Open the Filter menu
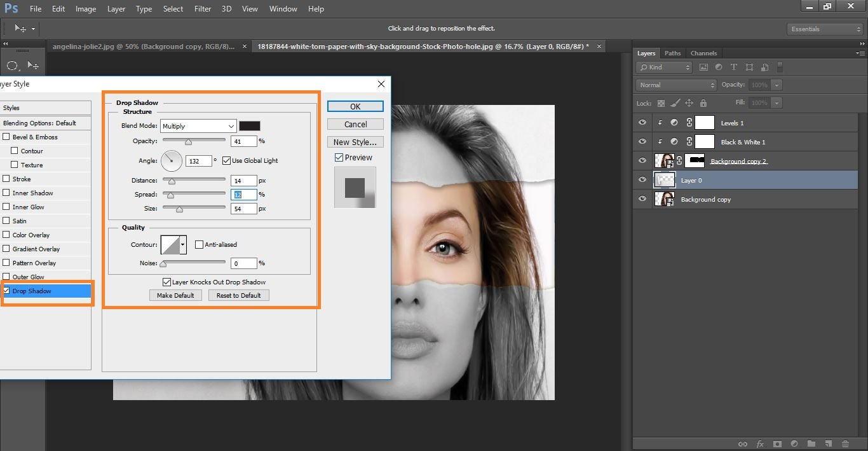The width and height of the screenshot is (868, 451). pos(203,9)
